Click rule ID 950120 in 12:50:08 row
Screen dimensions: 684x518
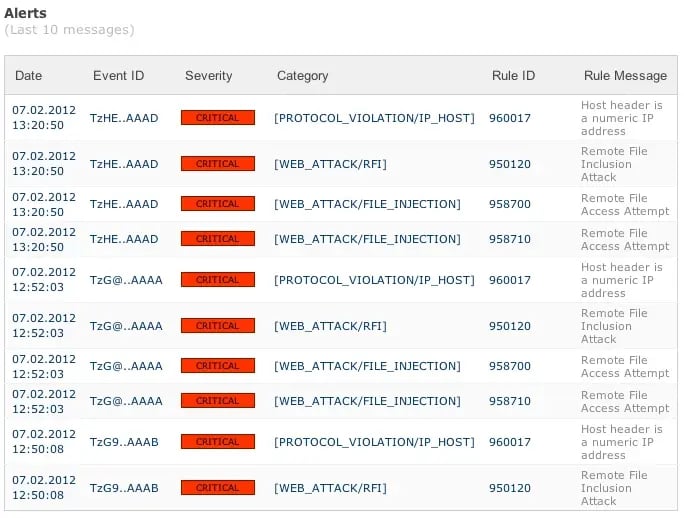tap(510, 488)
